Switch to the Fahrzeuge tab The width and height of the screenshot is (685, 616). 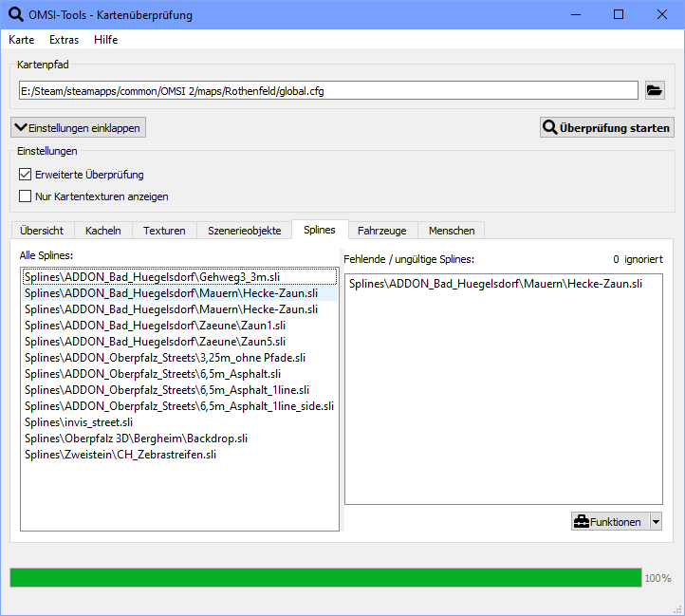[382, 231]
